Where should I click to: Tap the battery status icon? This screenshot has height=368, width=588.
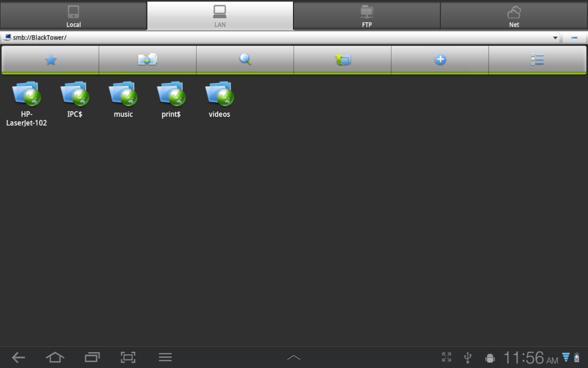click(577, 357)
